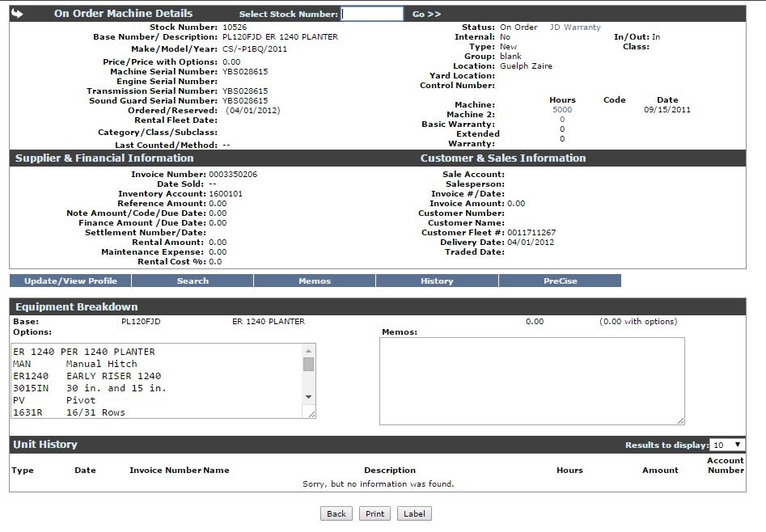Open the JD Warranty link
Viewport: 766px width, 532px height.
pyautogui.click(x=575, y=27)
